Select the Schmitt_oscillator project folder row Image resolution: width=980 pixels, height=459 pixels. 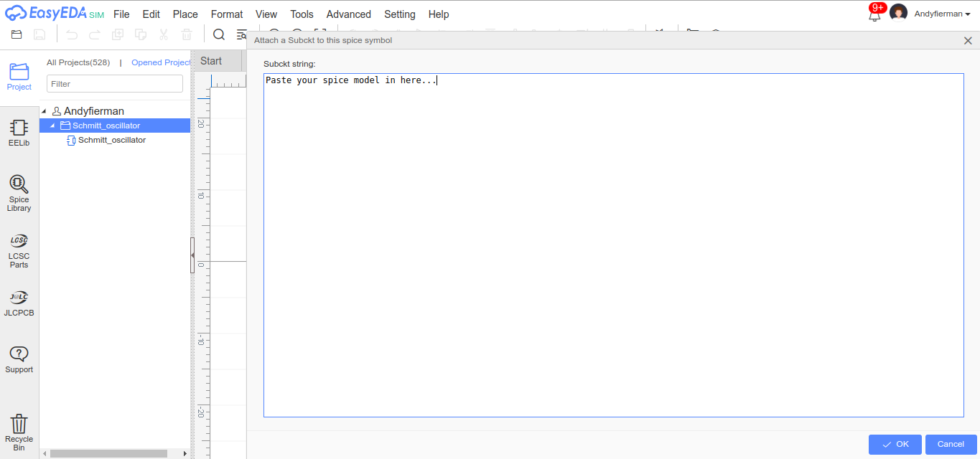click(x=115, y=126)
